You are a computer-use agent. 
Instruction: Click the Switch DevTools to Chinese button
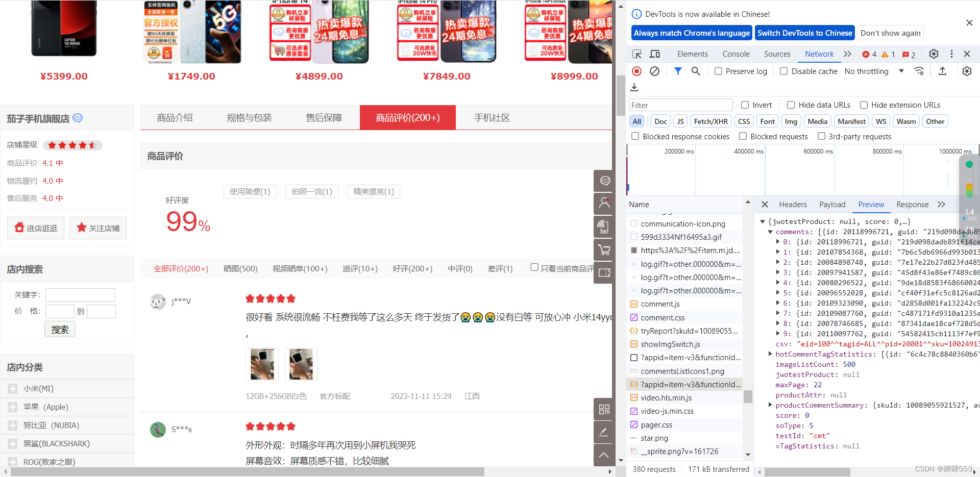pyautogui.click(x=804, y=33)
